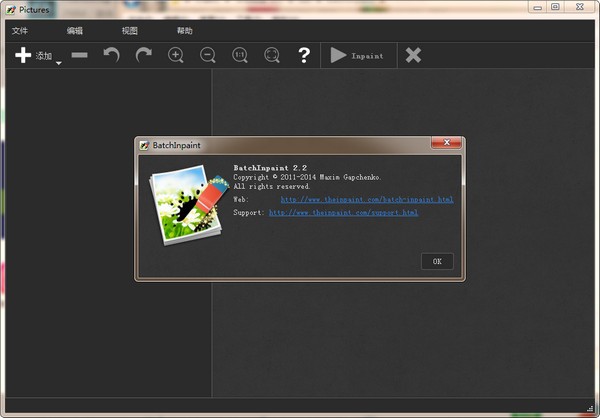Open the 文件 (File) menu

[x=20, y=31]
